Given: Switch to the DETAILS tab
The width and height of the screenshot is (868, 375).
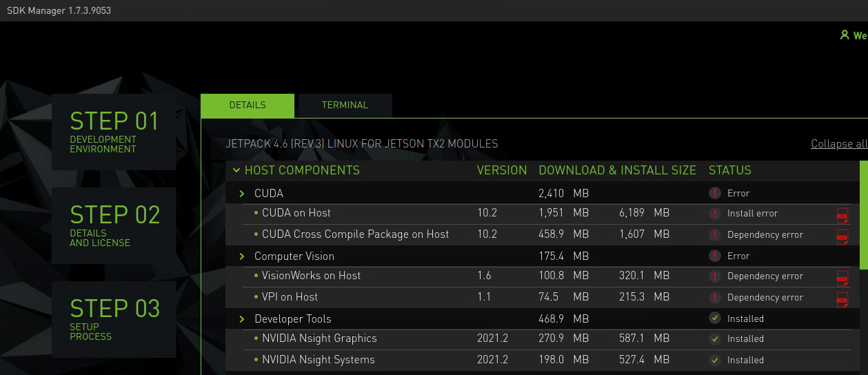Looking at the screenshot, I should (x=248, y=105).
